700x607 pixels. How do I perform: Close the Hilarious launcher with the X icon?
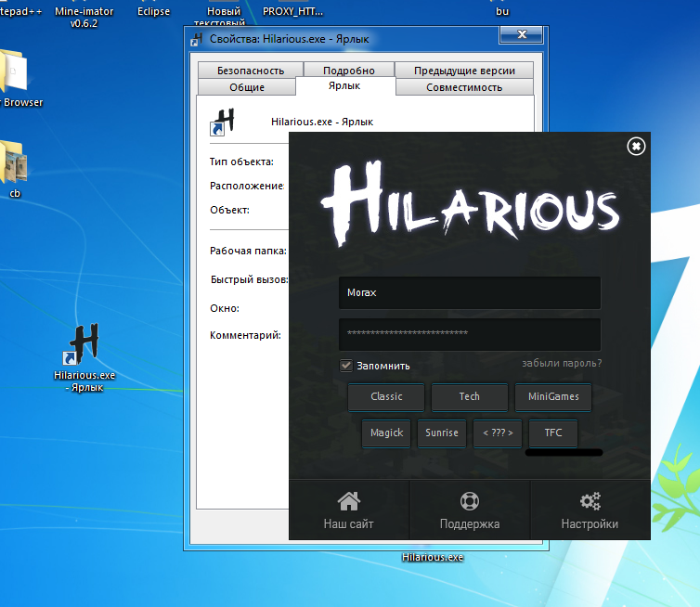635,146
